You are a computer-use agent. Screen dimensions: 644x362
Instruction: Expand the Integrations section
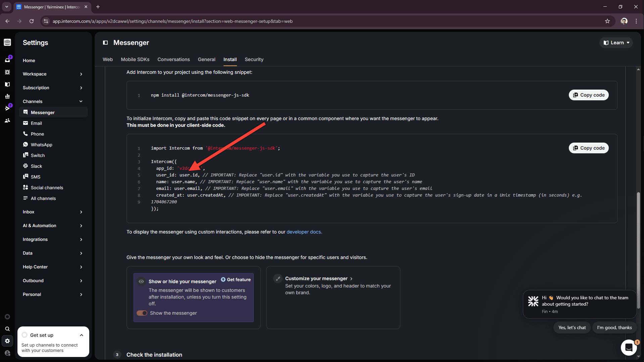pyautogui.click(x=53, y=239)
